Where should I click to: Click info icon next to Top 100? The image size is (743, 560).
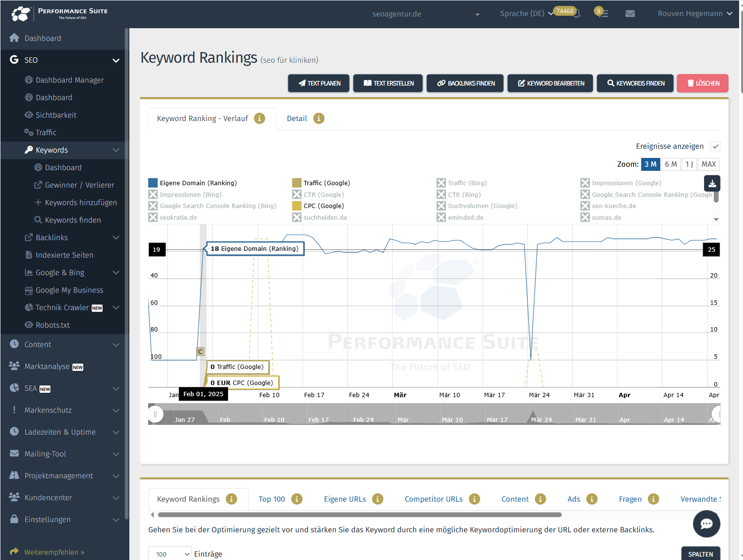click(297, 499)
